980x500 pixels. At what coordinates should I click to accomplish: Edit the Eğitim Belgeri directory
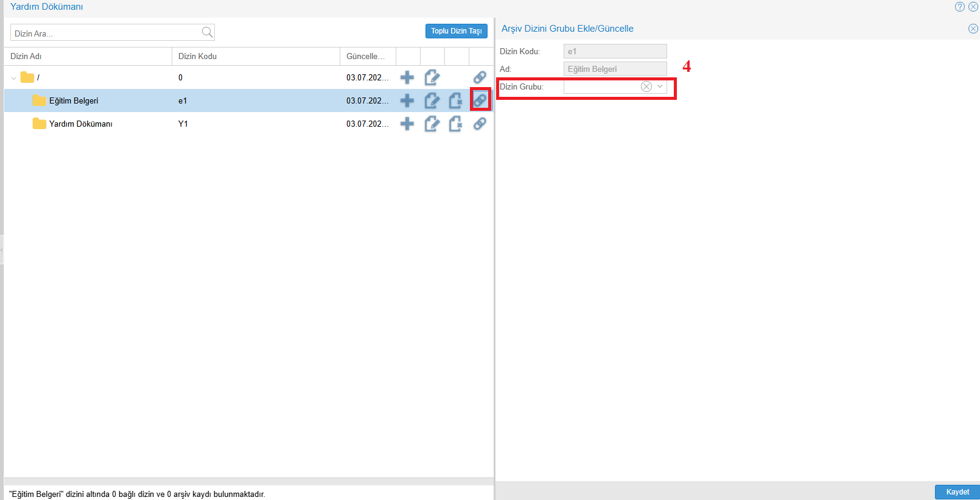pos(432,100)
